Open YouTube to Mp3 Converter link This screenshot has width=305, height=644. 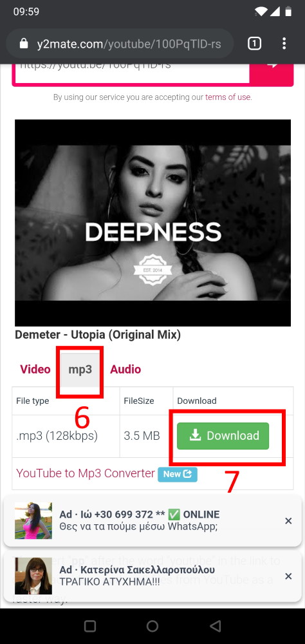86,473
